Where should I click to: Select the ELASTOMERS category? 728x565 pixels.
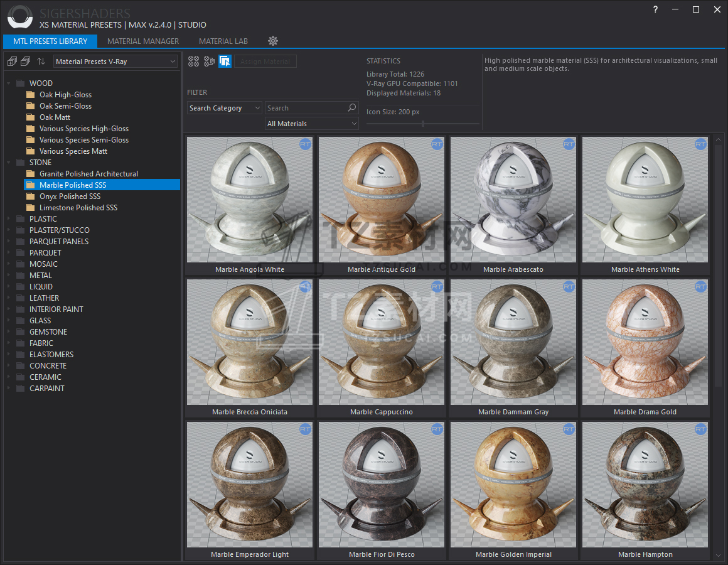click(51, 355)
